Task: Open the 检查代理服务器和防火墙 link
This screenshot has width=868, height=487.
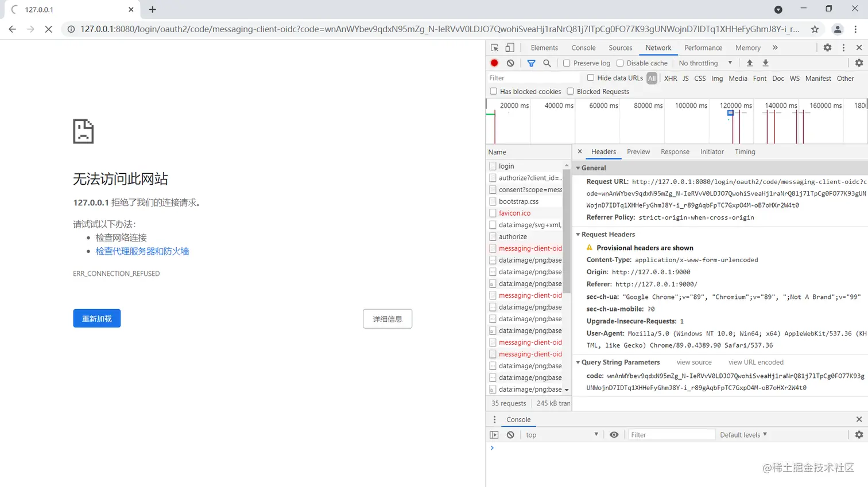Action: click(142, 251)
